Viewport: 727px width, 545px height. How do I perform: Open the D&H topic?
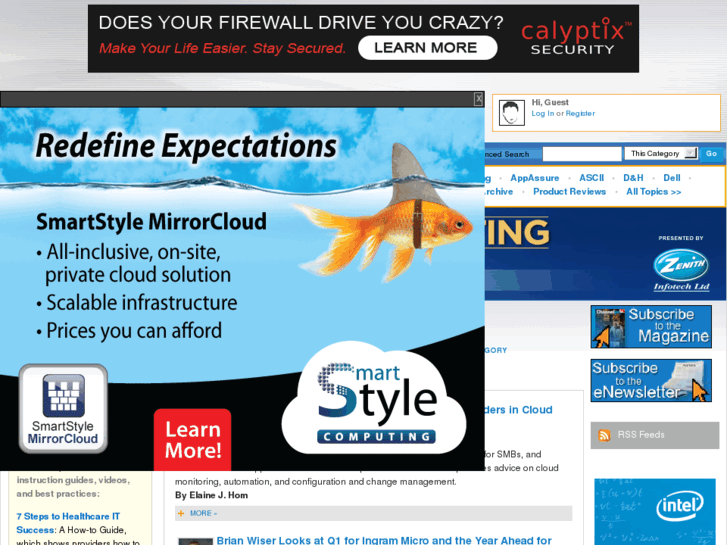click(633, 178)
